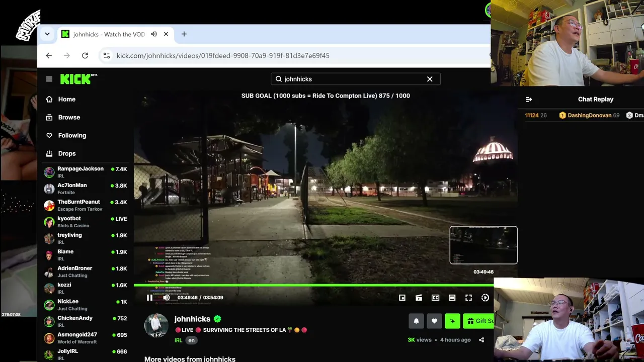Click the Chat Replay heading

click(x=596, y=99)
